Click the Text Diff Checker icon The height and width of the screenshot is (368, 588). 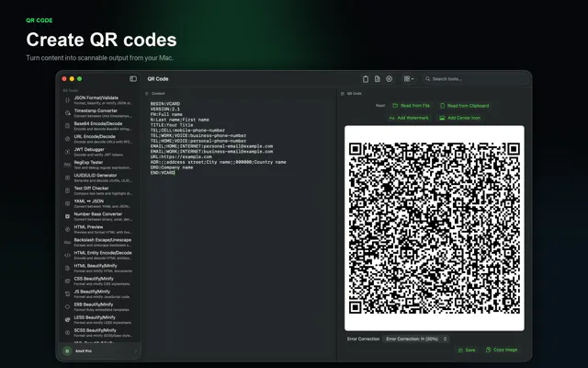pos(67,190)
